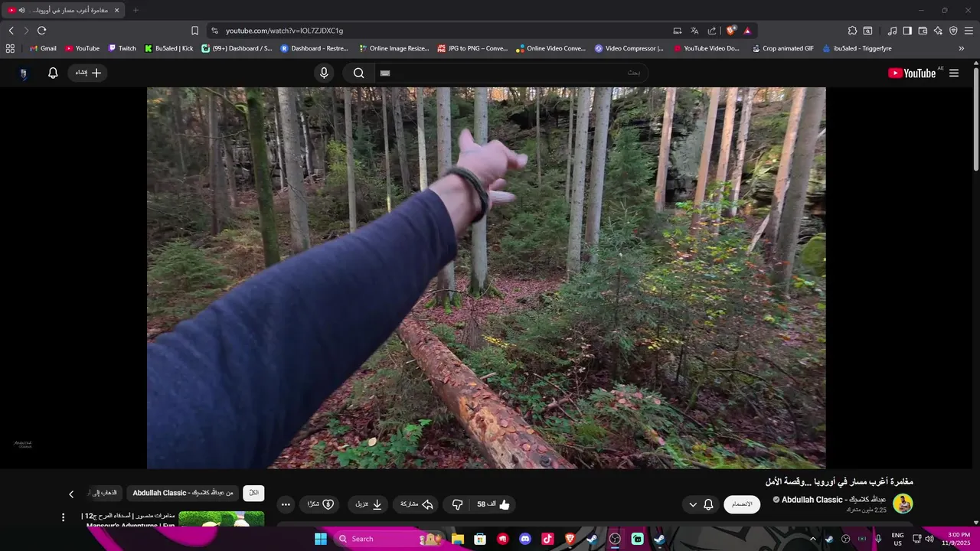Open the Bu5aled | Kick bookmark
This screenshot has height=551, width=980.
169,48
